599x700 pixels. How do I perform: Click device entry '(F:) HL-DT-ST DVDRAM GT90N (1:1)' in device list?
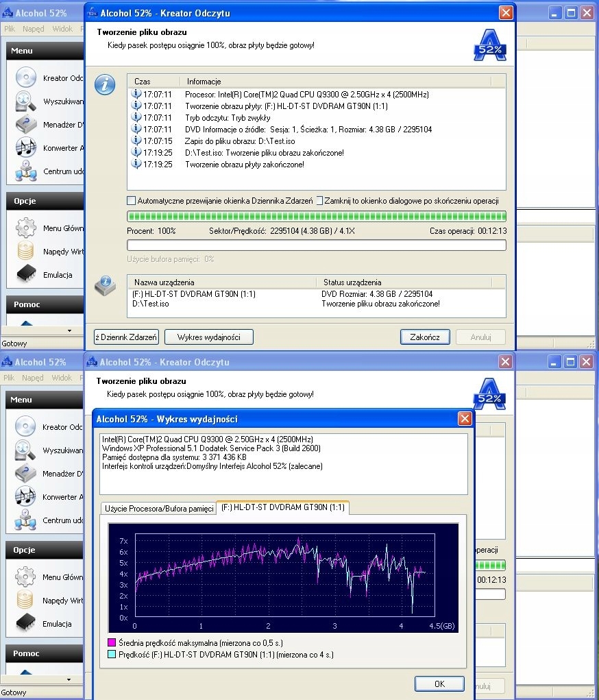[194, 293]
